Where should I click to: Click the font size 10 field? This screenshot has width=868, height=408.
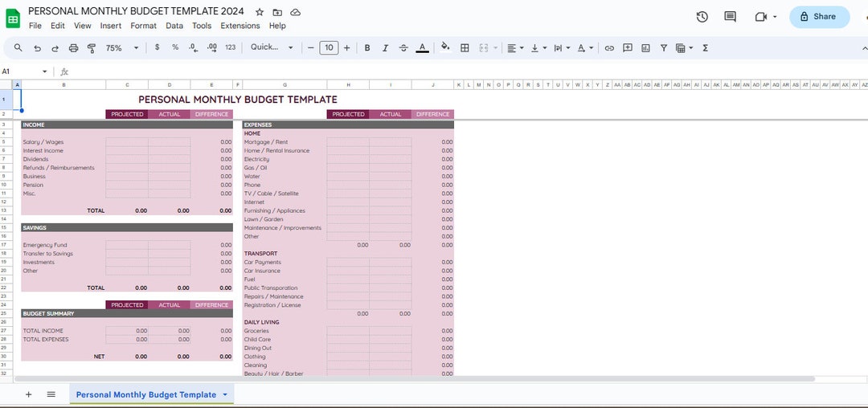click(x=329, y=48)
